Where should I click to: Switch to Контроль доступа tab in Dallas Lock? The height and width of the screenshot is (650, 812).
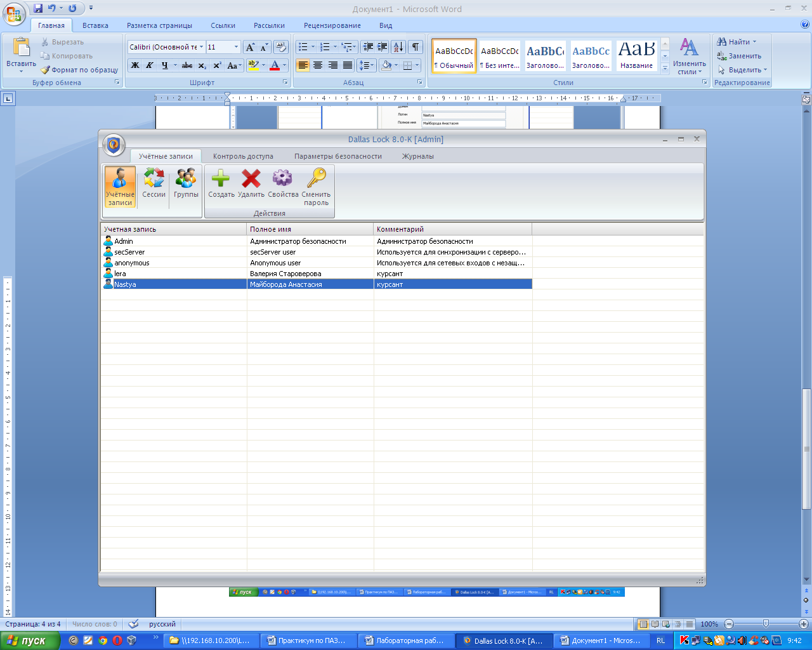pos(243,156)
